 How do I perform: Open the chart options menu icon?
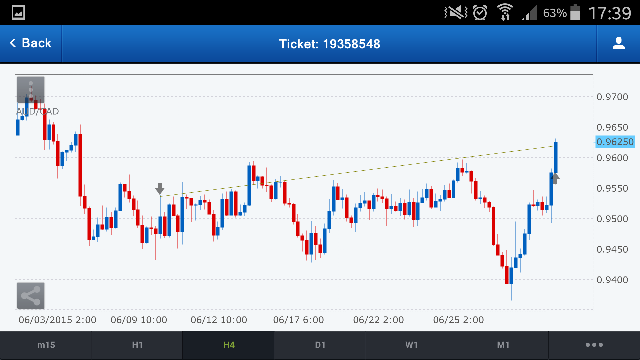[x=31, y=89]
